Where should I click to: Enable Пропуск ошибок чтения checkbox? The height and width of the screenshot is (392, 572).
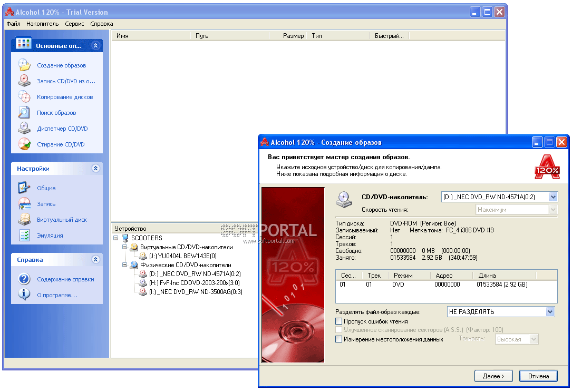(x=339, y=321)
